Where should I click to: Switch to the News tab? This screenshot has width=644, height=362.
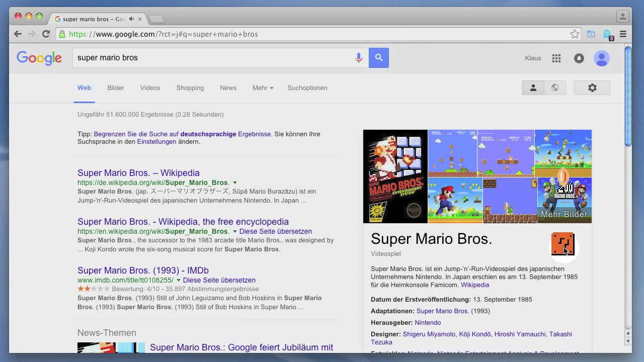point(228,87)
